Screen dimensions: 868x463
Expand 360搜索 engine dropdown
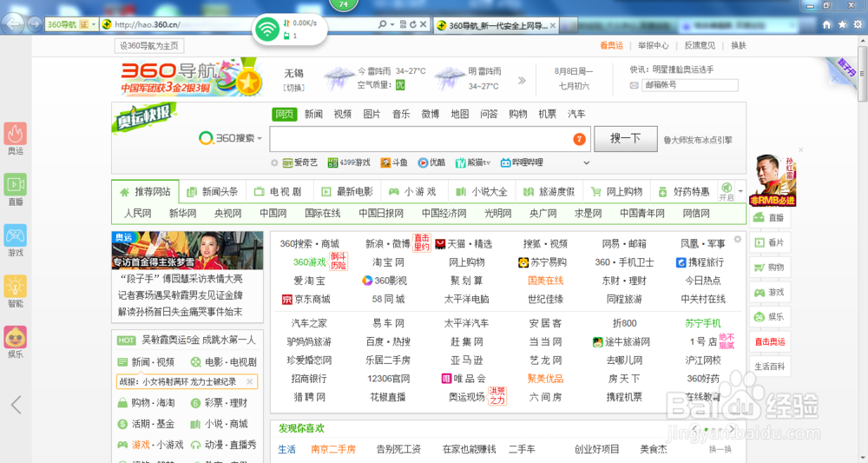pos(260,138)
